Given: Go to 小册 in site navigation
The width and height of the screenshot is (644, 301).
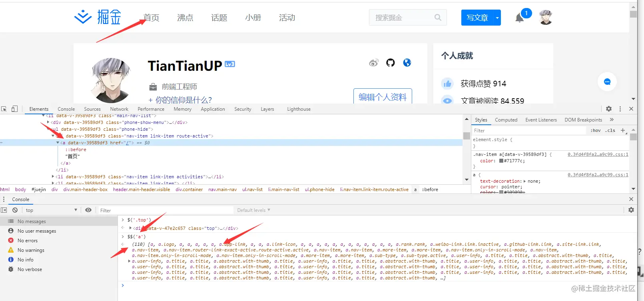Looking at the screenshot, I should (x=253, y=18).
